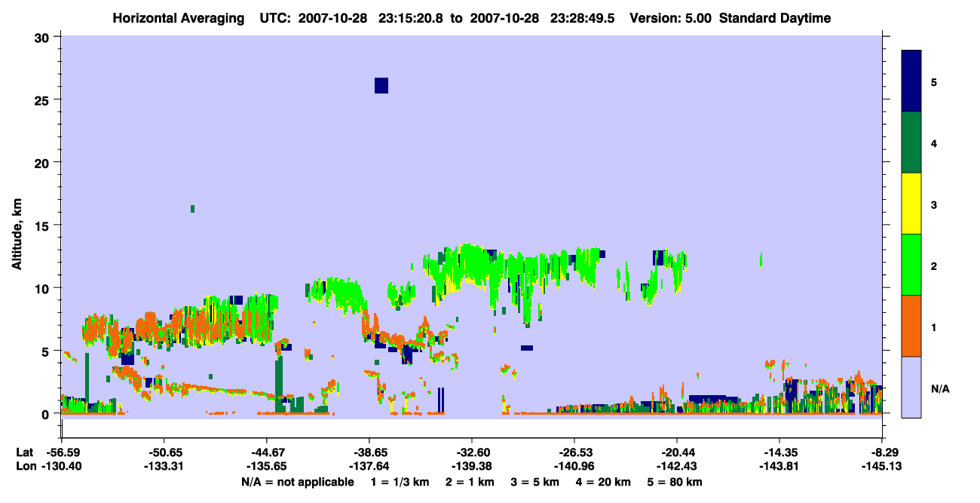Click the 30 km altitude tick label

coord(42,36)
